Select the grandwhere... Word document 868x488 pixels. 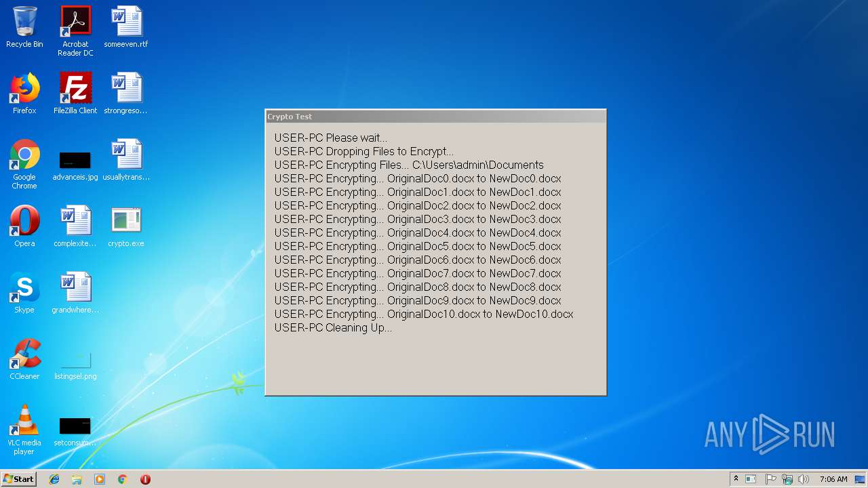coord(75,293)
